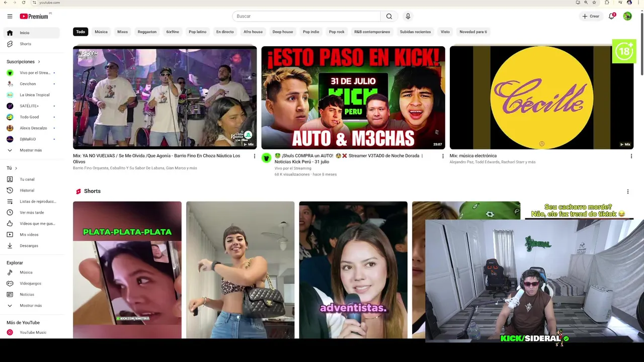Select the Afro house chip
The height and width of the screenshot is (362, 644).
(x=253, y=32)
